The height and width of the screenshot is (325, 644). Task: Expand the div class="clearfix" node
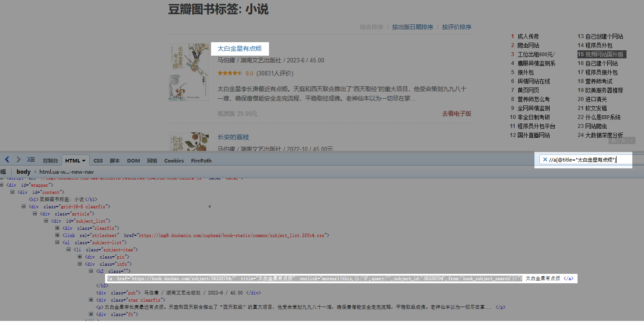click(x=57, y=228)
